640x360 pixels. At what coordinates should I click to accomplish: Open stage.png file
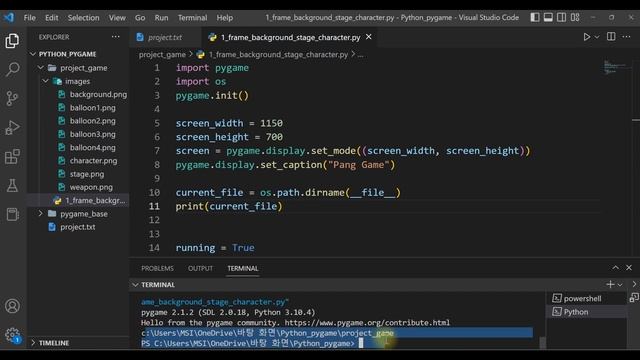[87, 174]
